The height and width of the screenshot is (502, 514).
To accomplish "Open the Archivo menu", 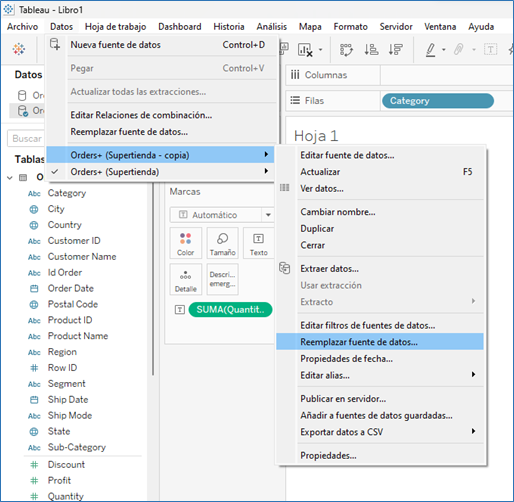I will tap(22, 27).
